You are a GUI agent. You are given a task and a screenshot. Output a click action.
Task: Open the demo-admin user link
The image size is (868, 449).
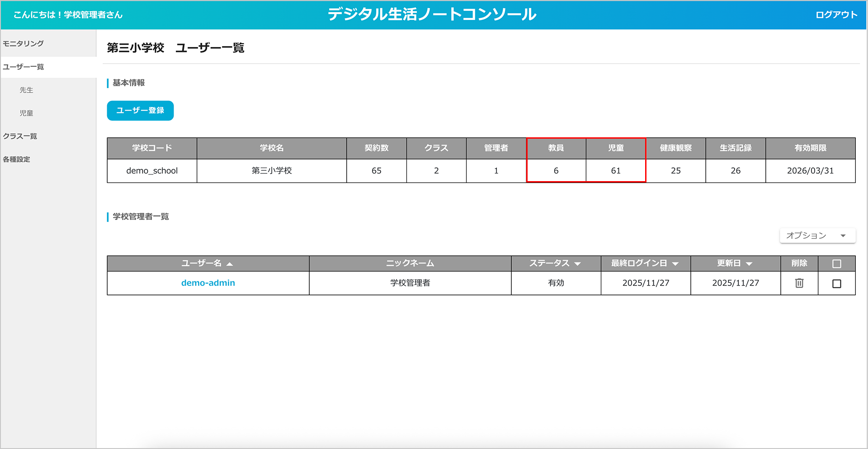(x=208, y=283)
